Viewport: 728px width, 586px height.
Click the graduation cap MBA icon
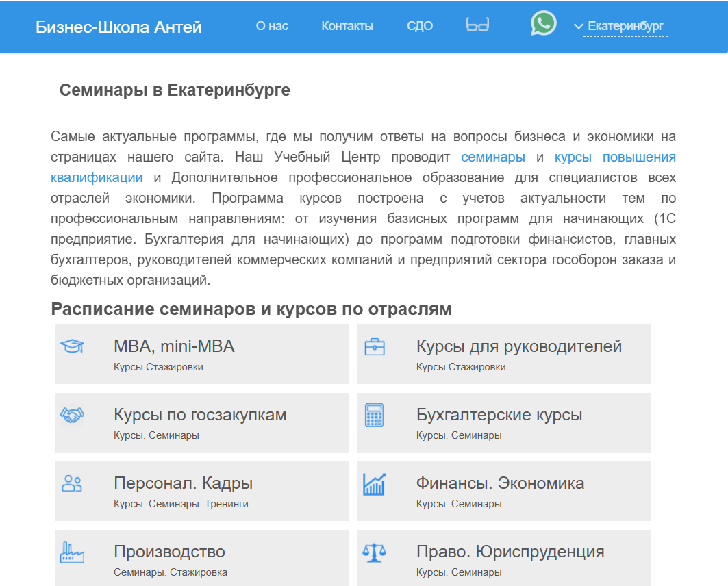(x=72, y=346)
